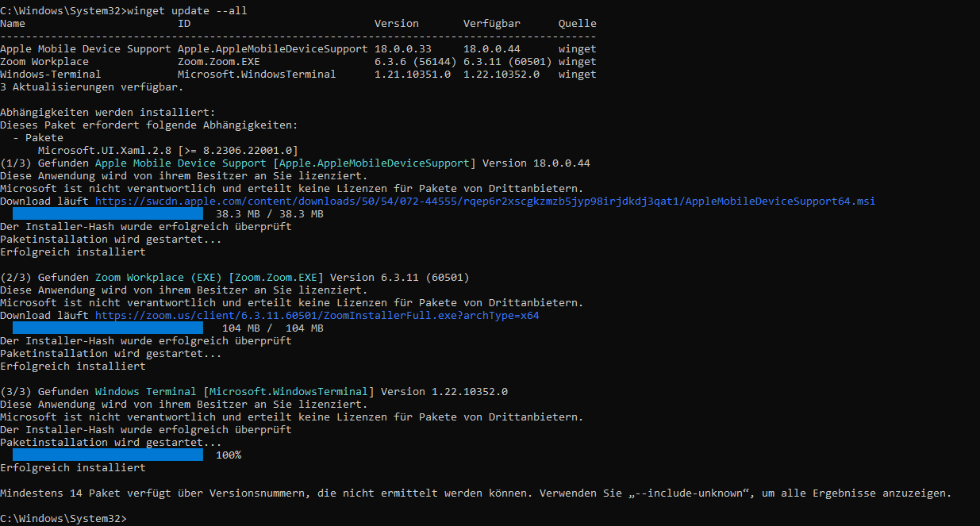
Task: Click 'Abhängigkeiten werden installiert:'
Action: pos(108,113)
